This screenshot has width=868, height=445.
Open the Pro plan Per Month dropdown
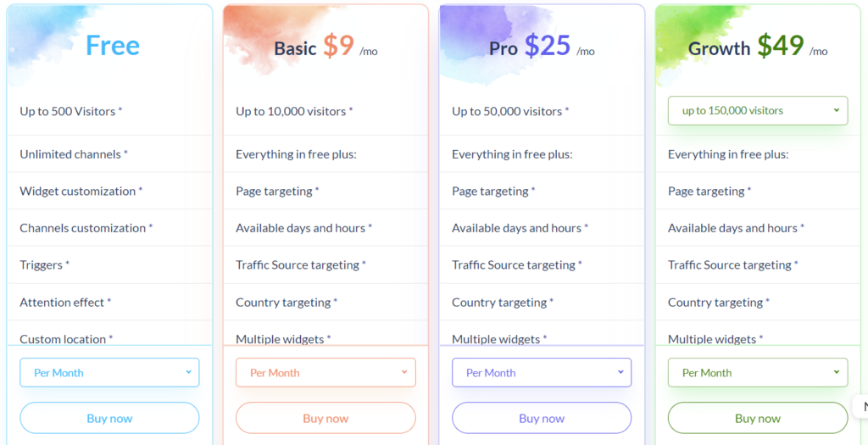[542, 372]
